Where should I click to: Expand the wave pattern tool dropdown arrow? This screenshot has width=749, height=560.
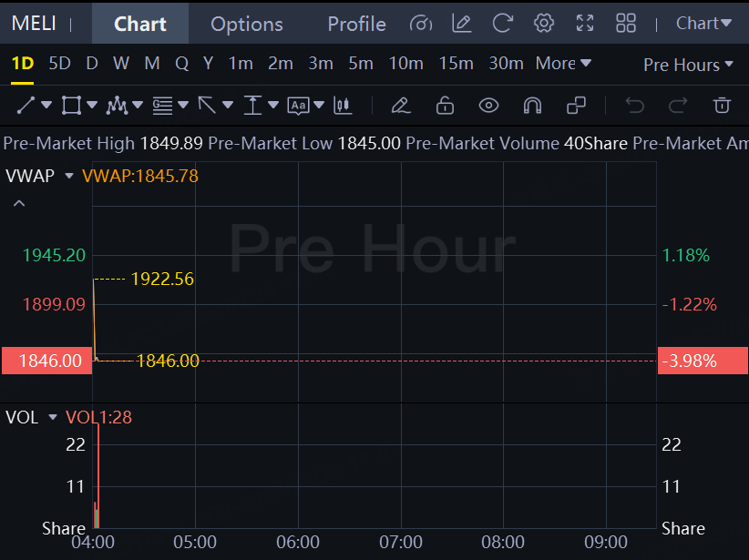click(x=138, y=105)
